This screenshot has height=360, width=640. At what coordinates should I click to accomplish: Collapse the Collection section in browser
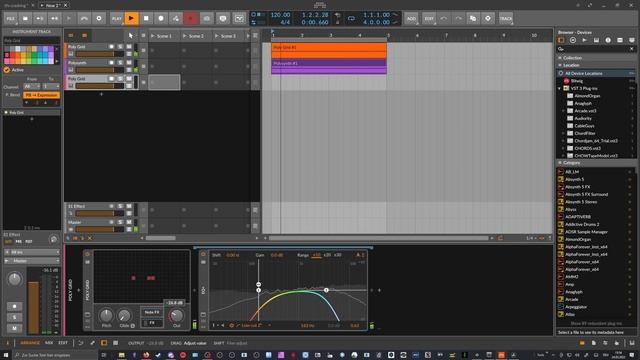pos(560,58)
